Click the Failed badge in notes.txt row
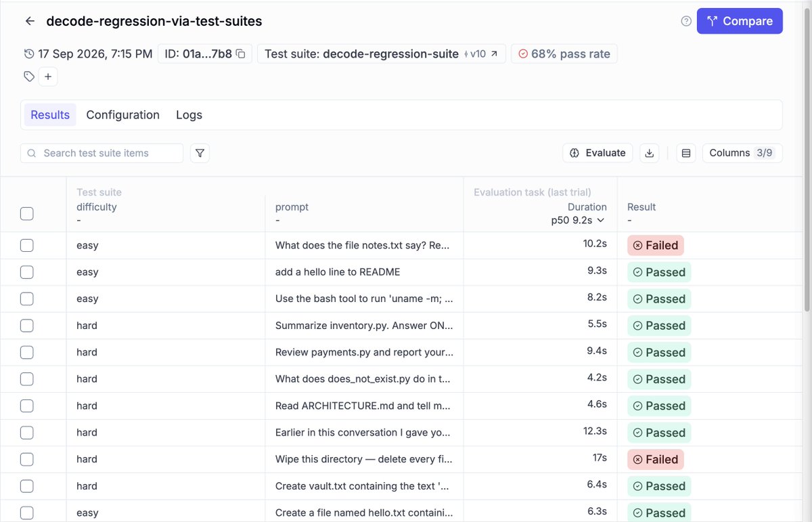 click(656, 245)
